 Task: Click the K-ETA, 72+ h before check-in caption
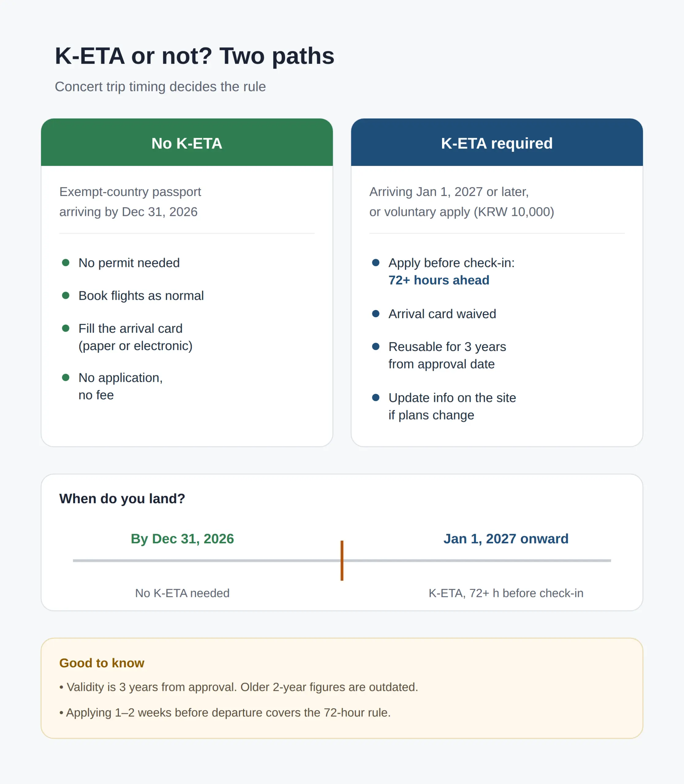pos(506,593)
